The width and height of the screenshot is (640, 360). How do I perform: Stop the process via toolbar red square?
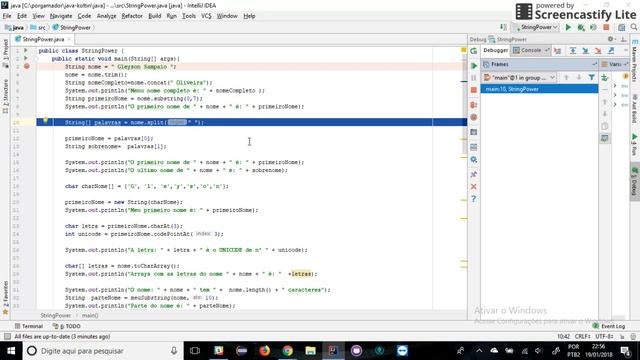tap(606, 27)
